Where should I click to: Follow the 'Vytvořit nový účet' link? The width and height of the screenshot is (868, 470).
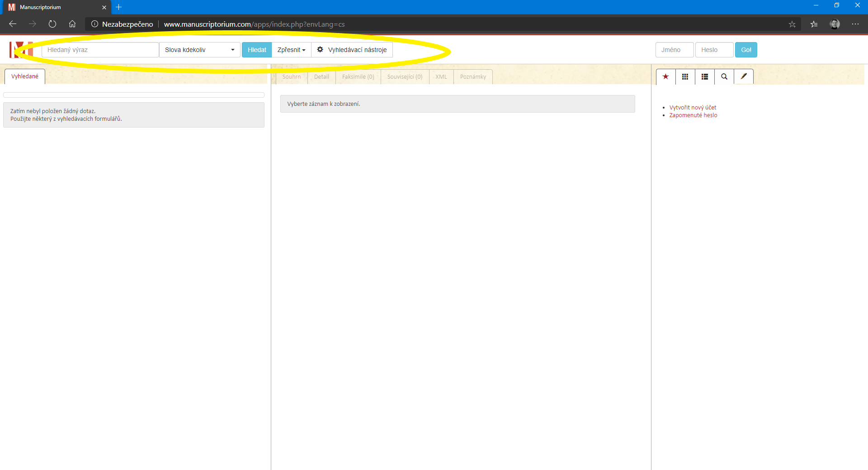693,107
